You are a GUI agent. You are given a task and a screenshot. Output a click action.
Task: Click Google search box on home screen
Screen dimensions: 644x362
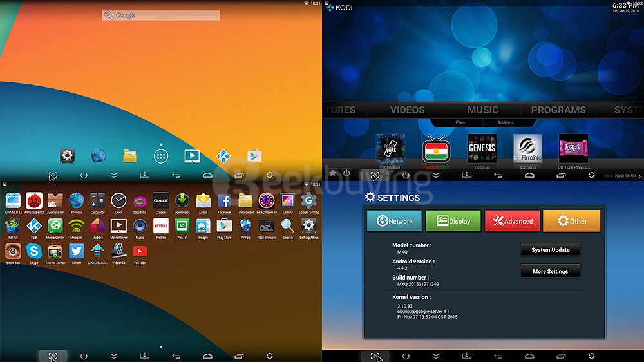pos(161,15)
